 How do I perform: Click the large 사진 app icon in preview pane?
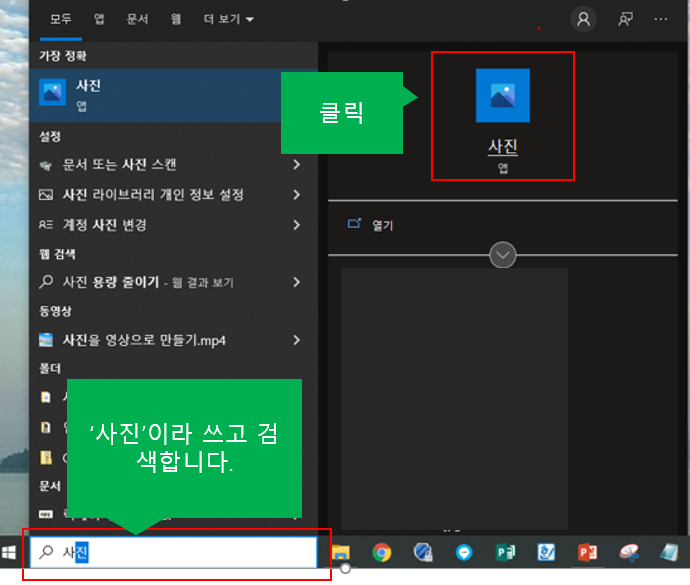(x=503, y=95)
